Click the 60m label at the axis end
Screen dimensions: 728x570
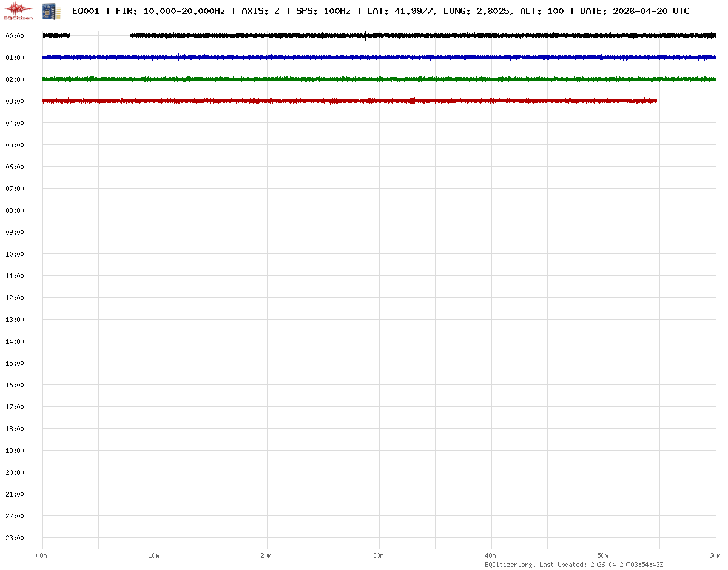[x=715, y=555]
